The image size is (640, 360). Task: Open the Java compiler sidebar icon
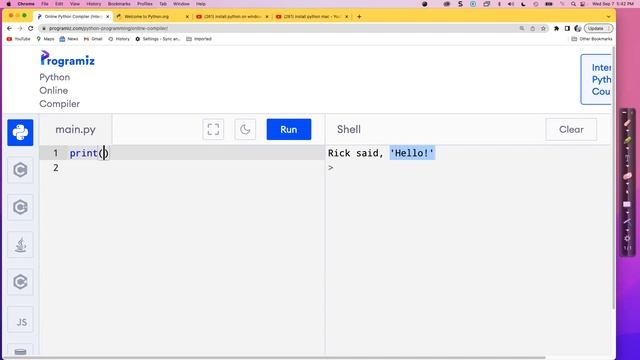20,244
